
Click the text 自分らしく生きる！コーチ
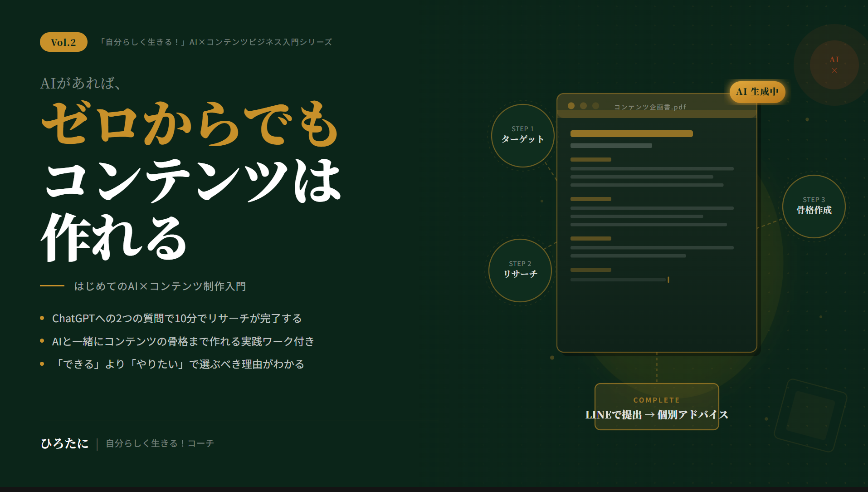point(160,443)
